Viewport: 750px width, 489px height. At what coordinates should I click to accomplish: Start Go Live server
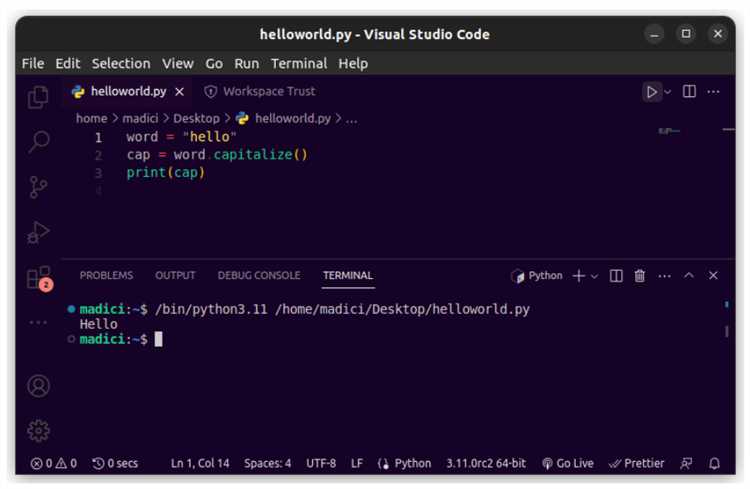click(568, 463)
